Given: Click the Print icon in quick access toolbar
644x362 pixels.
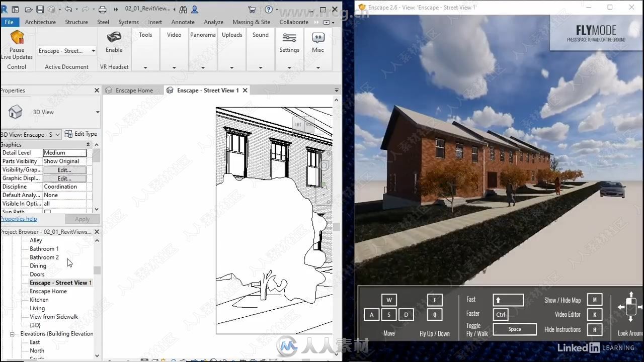Looking at the screenshot, I should (103, 9).
